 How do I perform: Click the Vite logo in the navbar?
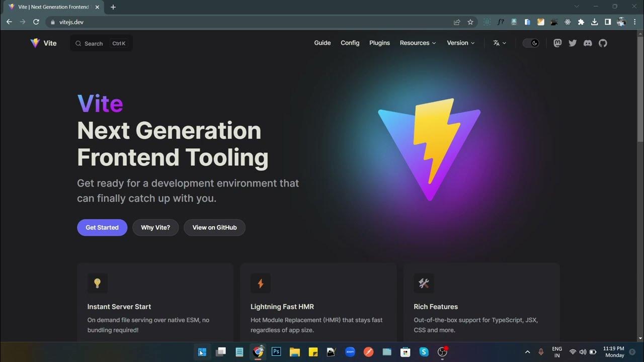pos(35,43)
